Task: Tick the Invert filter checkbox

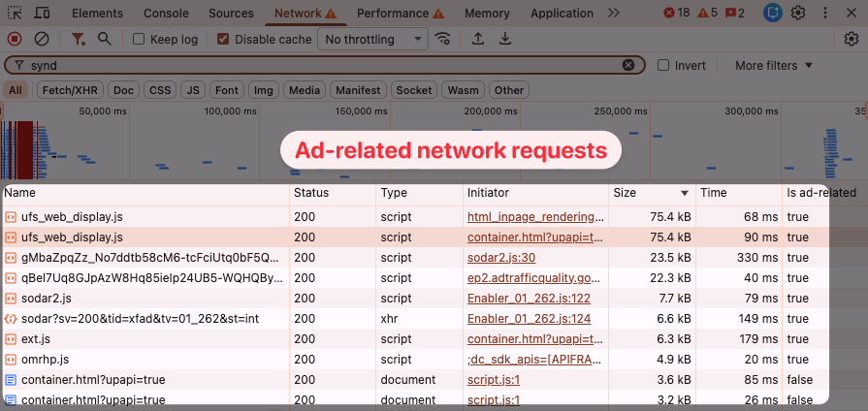Action: click(x=663, y=65)
